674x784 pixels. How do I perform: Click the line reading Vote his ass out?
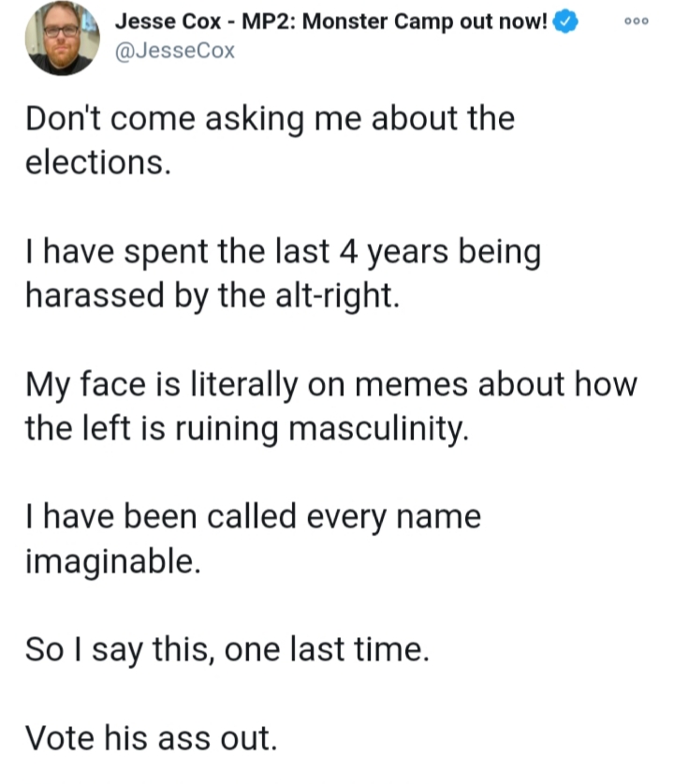pos(150,739)
